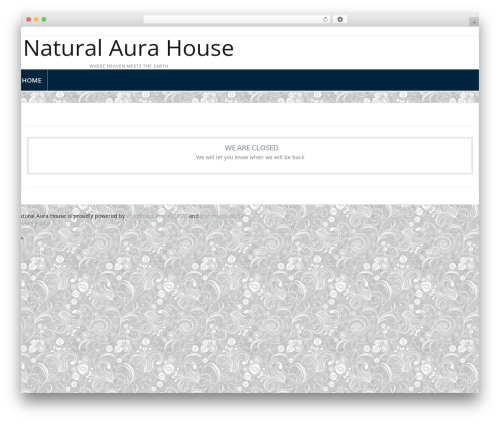Click the WE ARE CLOSED heading

point(251,148)
